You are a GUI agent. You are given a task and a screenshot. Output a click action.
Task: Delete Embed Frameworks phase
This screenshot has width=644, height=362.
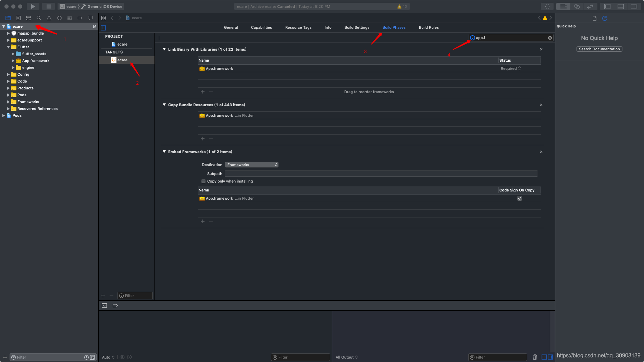click(x=541, y=152)
